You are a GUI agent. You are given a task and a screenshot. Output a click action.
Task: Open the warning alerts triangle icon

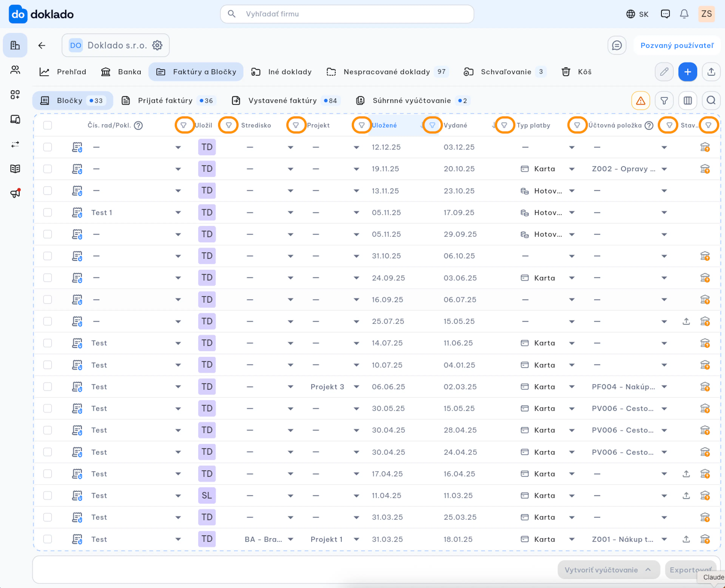click(x=640, y=101)
